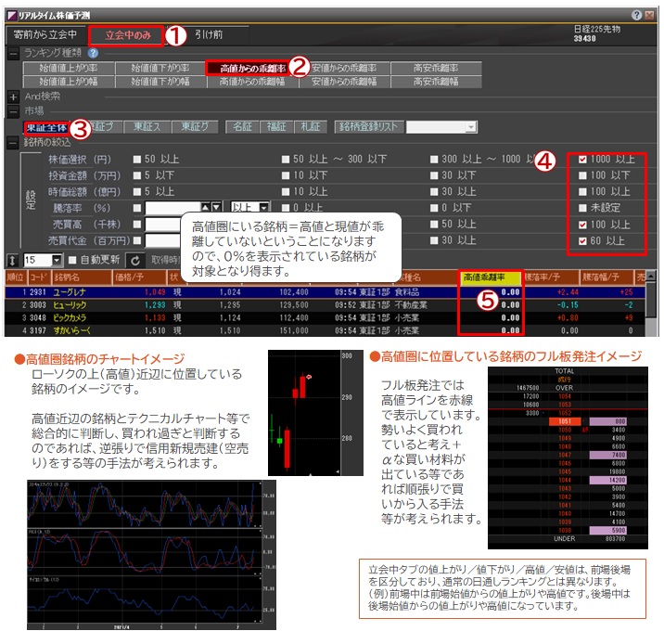Screen dimensions: 664x644
Task: Select the 高安乖離率 ranking
Action: 436,68
